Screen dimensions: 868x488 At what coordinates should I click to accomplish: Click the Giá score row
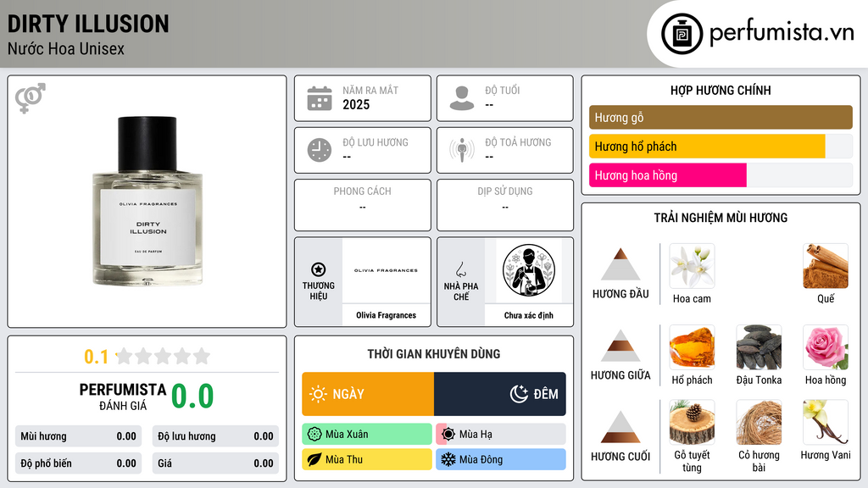215,463
